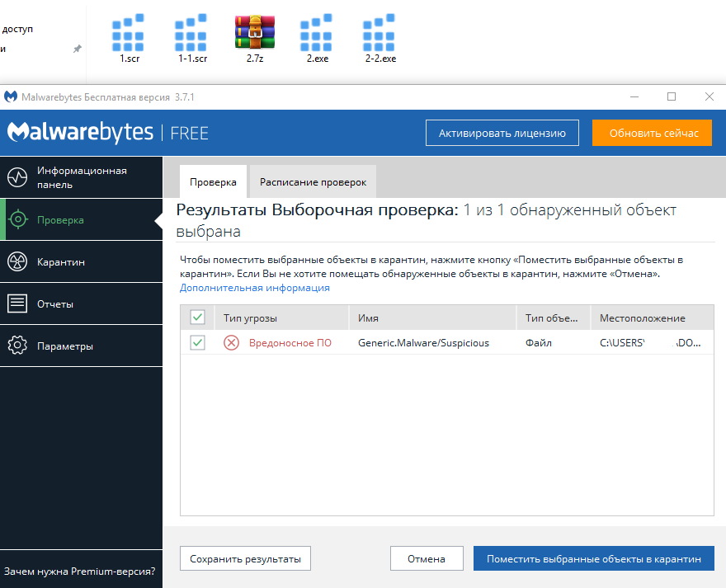
Task: Sort by Тип угрозы column header
Action: coord(281,318)
